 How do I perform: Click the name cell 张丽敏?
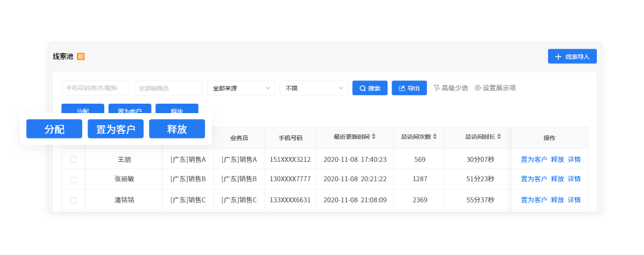pyautogui.click(x=124, y=179)
